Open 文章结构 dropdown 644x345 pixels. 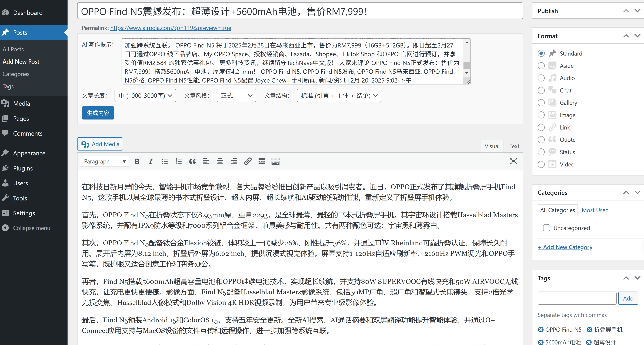pos(339,96)
